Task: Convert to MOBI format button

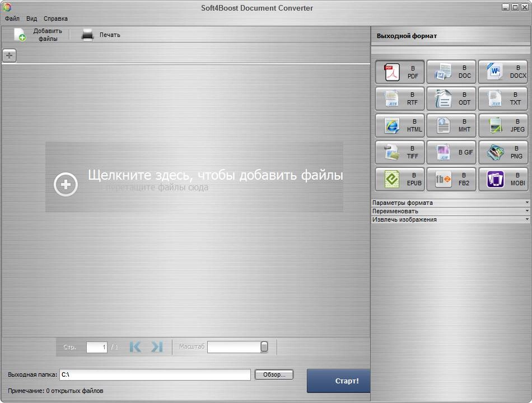Action: [x=503, y=179]
